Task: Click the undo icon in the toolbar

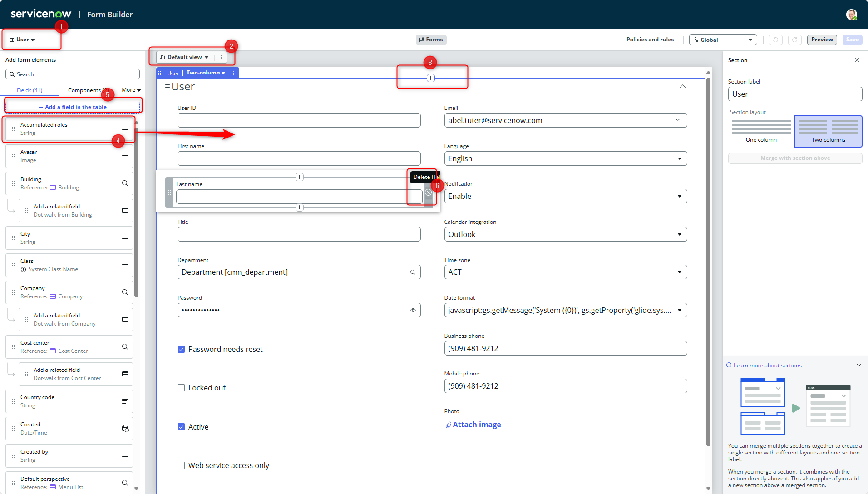Action: (x=775, y=40)
